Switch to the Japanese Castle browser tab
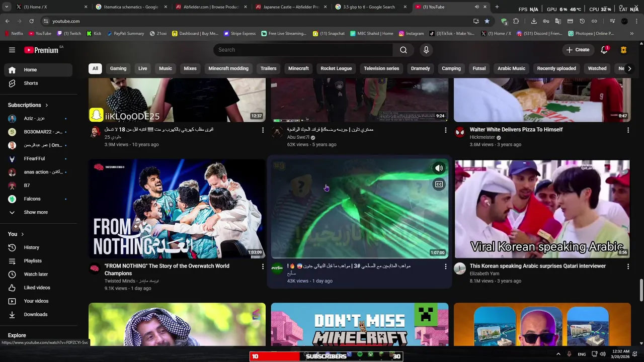 coord(291,7)
